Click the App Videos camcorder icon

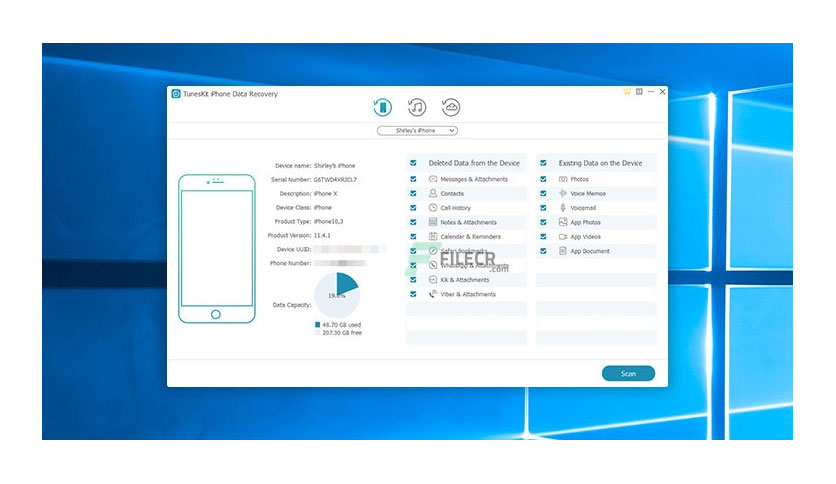click(562, 236)
